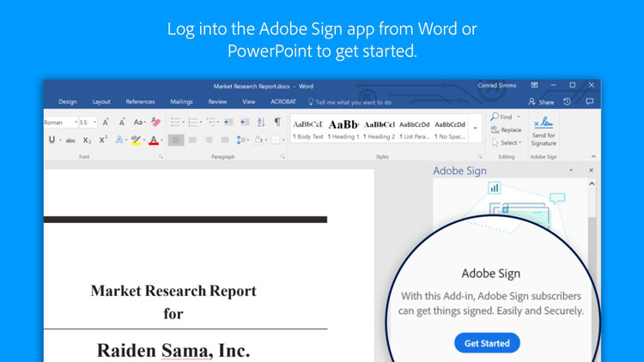
Task: Align text left in Paragraph group
Action: pos(176,140)
